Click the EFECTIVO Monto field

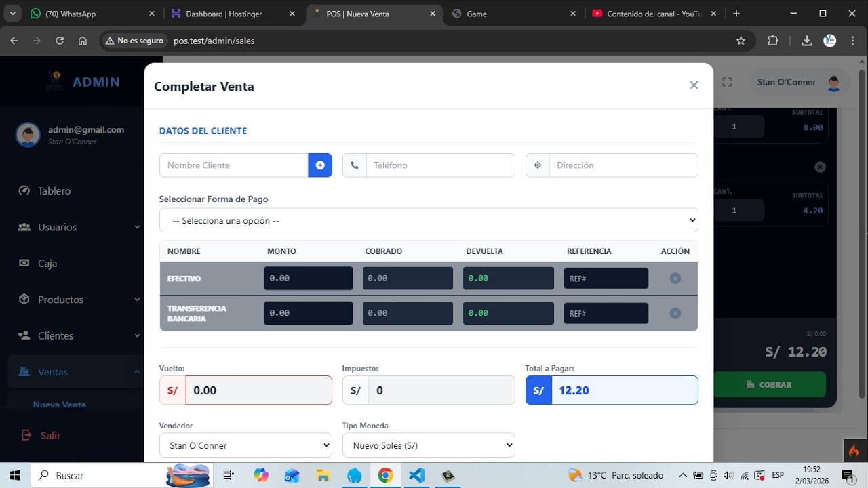coord(309,278)
